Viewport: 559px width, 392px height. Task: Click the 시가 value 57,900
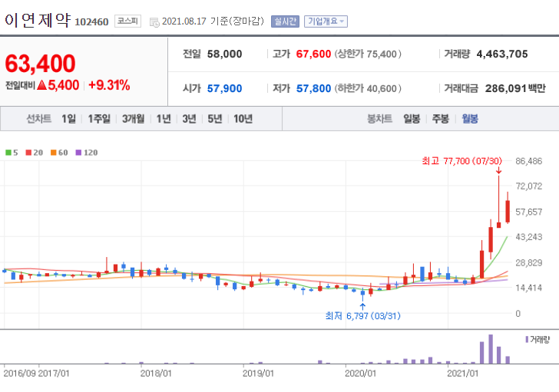[224, 88]
